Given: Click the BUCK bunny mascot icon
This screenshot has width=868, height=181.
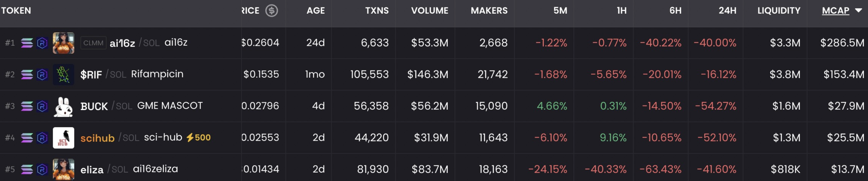Looking at the screenshot, I should [x=63, y=106].
